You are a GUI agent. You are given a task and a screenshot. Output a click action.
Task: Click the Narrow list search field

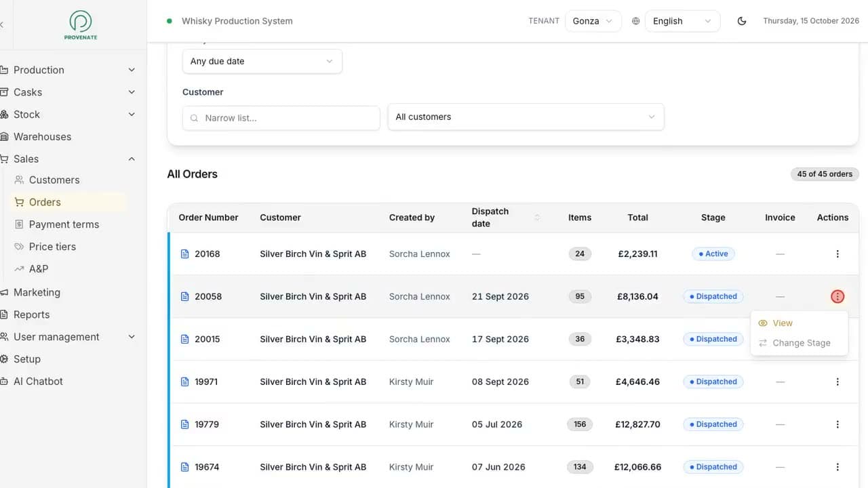[x=281, y=118]
